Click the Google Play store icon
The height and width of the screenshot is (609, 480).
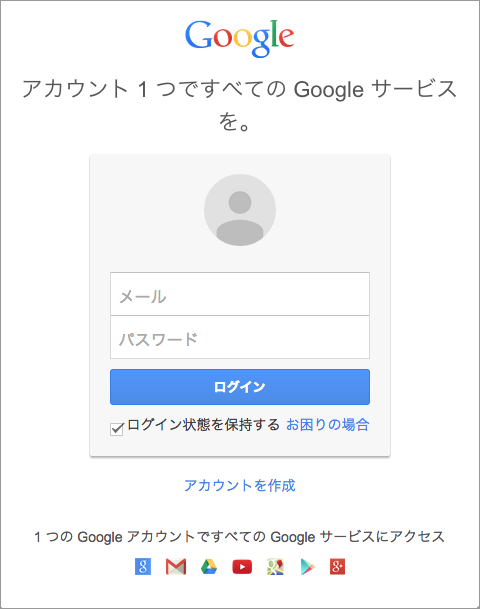pos(308,567)
